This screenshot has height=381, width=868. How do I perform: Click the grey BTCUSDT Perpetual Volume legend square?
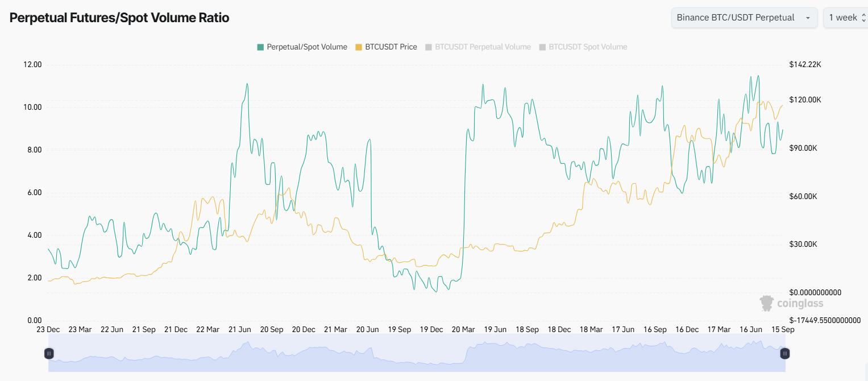(x=429, y=47)
